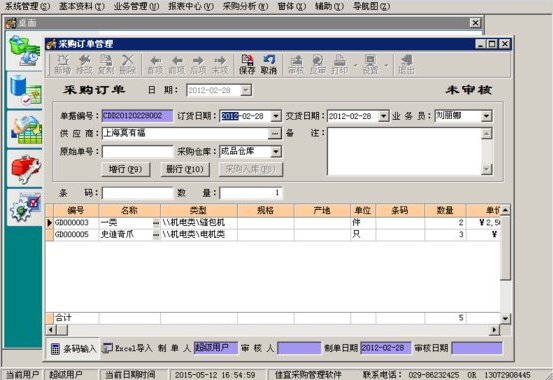
Task: Click the 审核 audit toolbar icon
Action: 296,65
